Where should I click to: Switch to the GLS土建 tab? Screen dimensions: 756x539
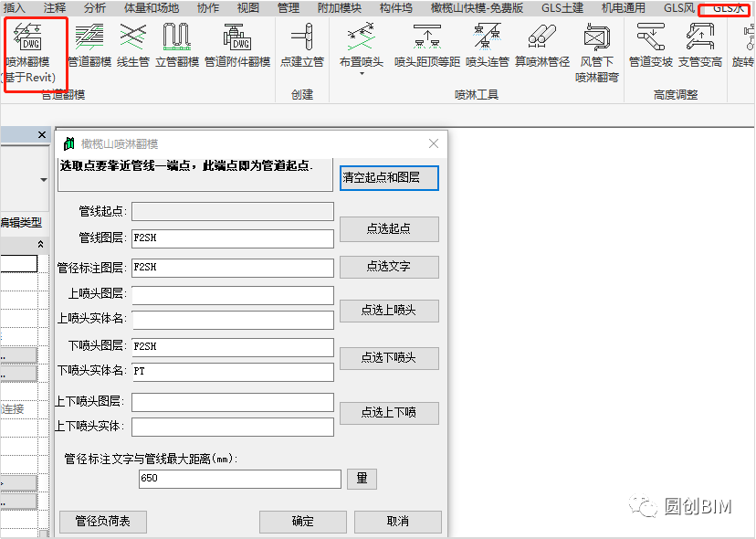pyautogui.click(x=562, y=7)
